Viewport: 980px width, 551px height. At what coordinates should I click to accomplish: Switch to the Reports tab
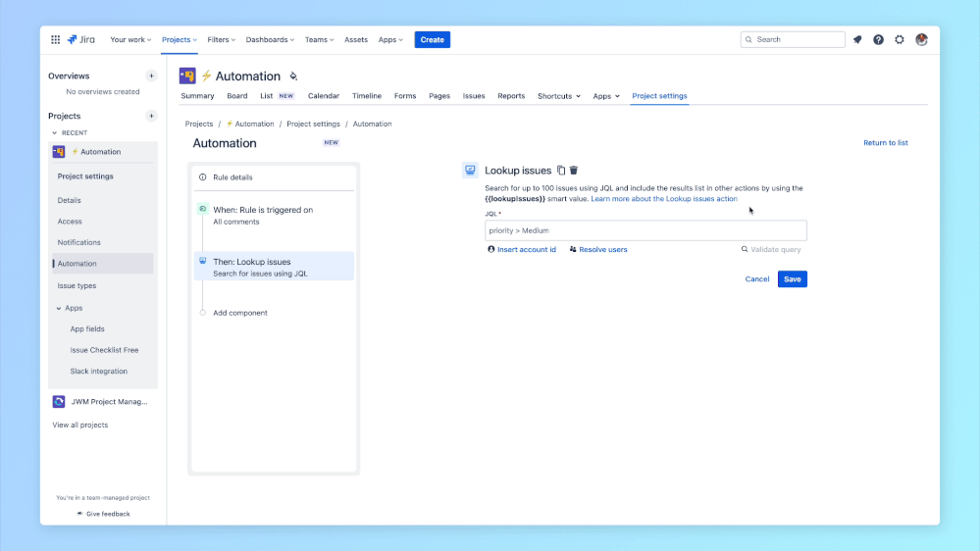point(511,96)
